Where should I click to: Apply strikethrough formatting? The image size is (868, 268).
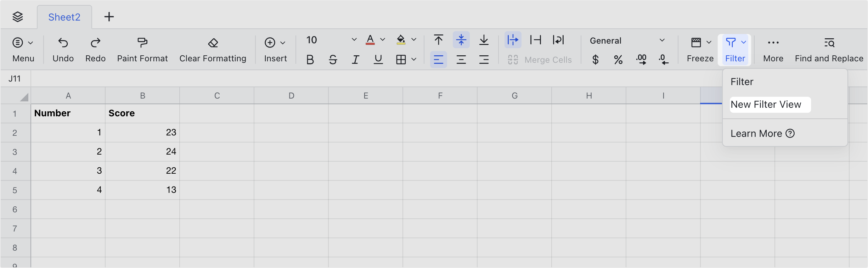(x=333, y=59)
